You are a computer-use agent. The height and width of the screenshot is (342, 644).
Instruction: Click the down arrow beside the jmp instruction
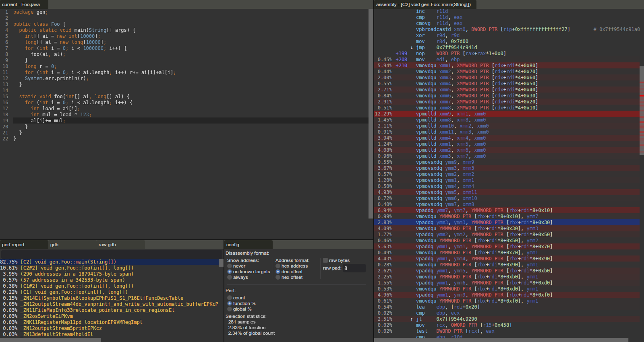(x=411, y=47)
